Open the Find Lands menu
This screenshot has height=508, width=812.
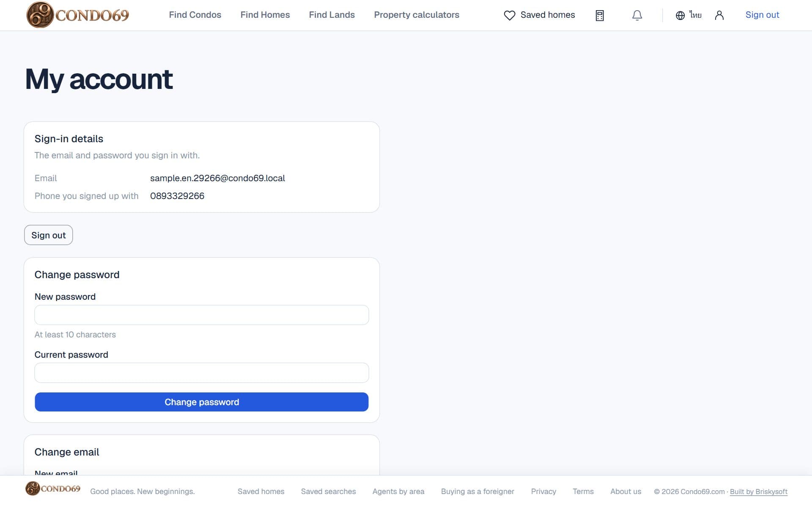click(x=332, y=15)
